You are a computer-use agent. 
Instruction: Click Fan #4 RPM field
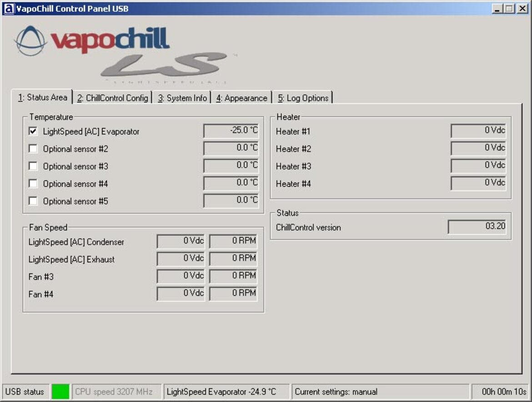tap(233, 293)
